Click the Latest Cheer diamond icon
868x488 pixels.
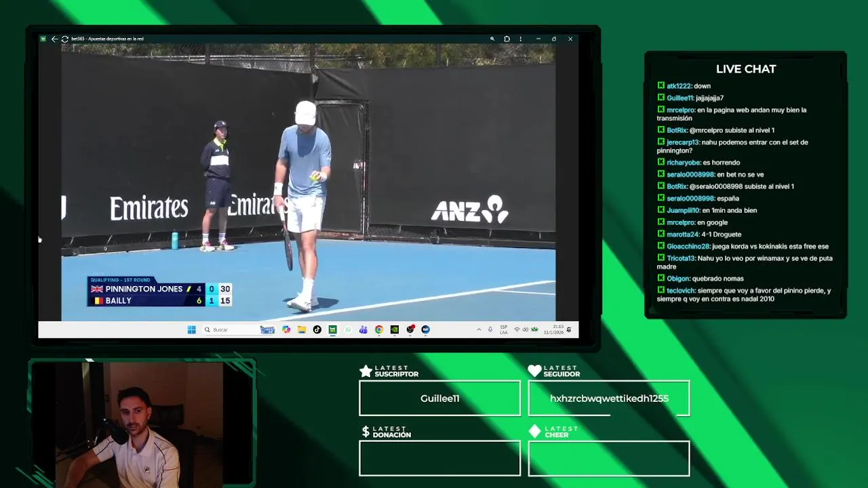click(x=534, y=431)
